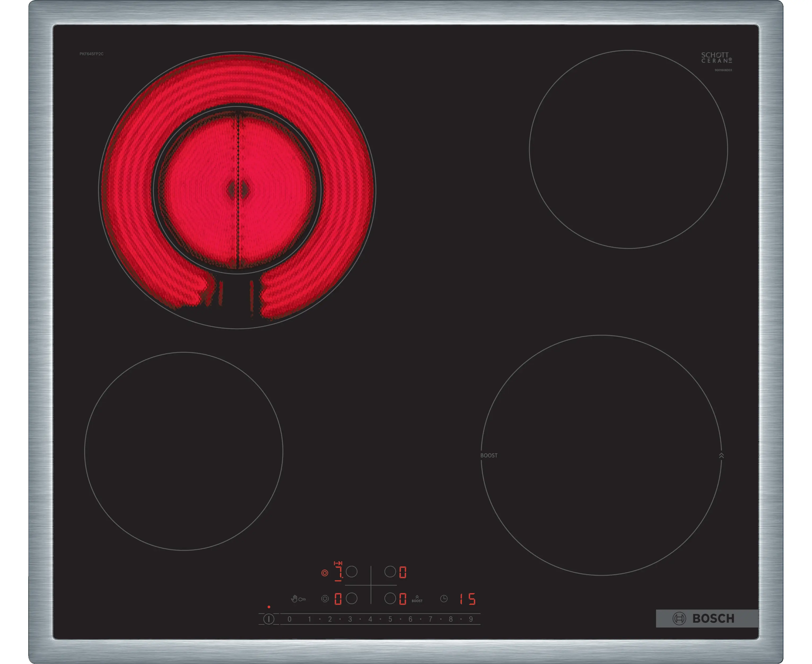Tap the rear-left power display showing 7
The height and width of the screenshot is (664, 812).
(338, 573)
